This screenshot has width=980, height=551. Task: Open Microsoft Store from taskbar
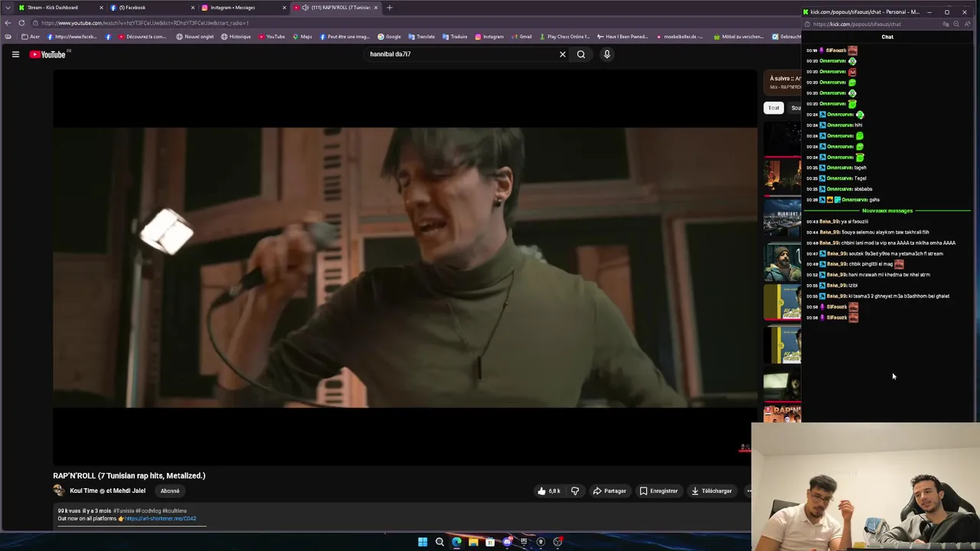tap(490, 542)
